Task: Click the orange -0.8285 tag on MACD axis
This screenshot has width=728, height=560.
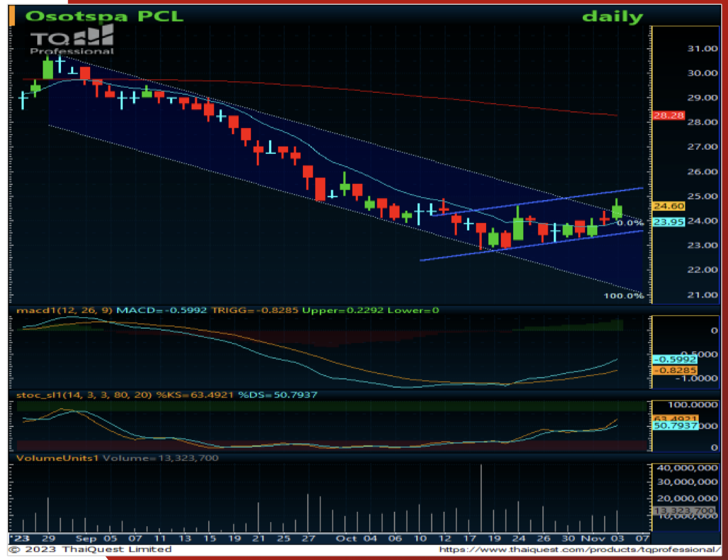Action: 674,370
